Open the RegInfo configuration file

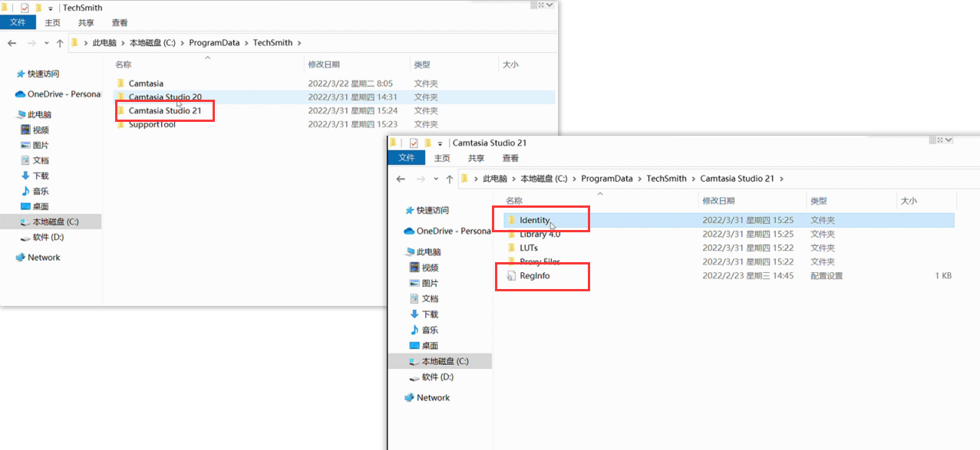pyautogui.click(x=534, y=275)
